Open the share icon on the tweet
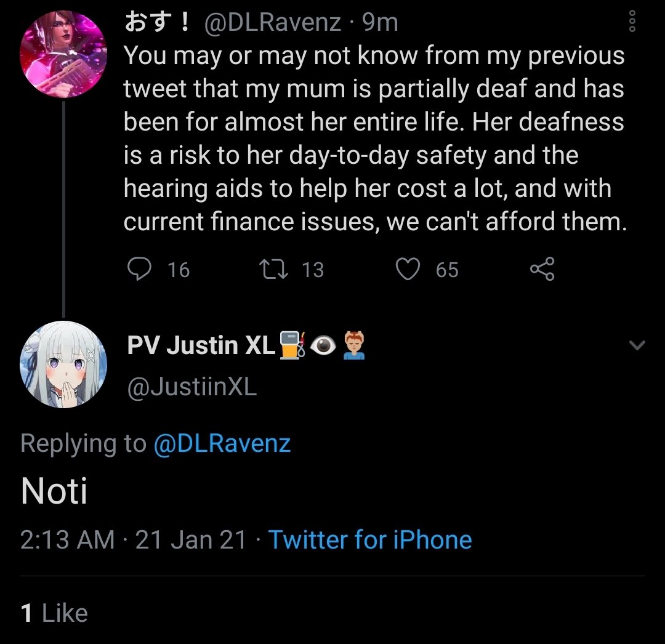 (542, 269)
